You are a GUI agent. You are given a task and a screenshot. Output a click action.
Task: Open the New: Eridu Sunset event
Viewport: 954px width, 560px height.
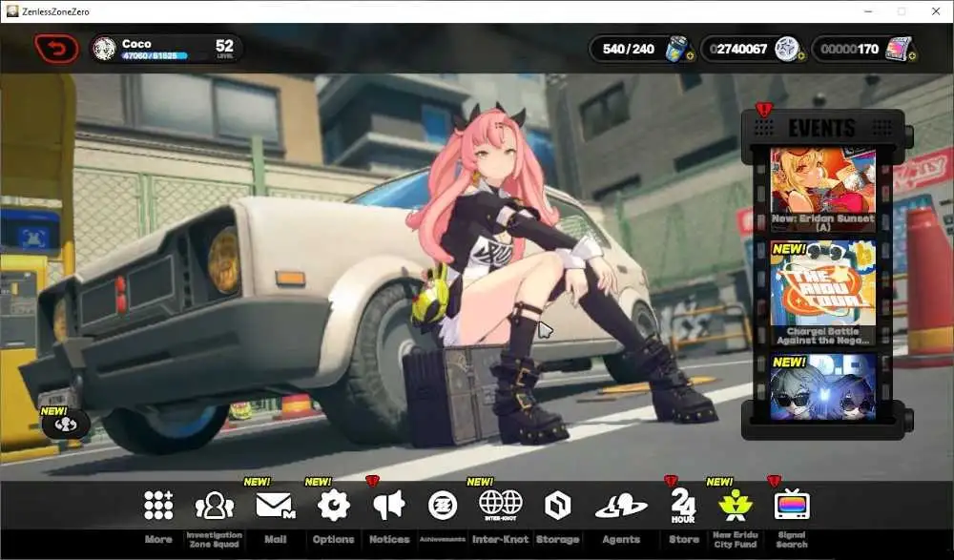(x=822, y=190)
